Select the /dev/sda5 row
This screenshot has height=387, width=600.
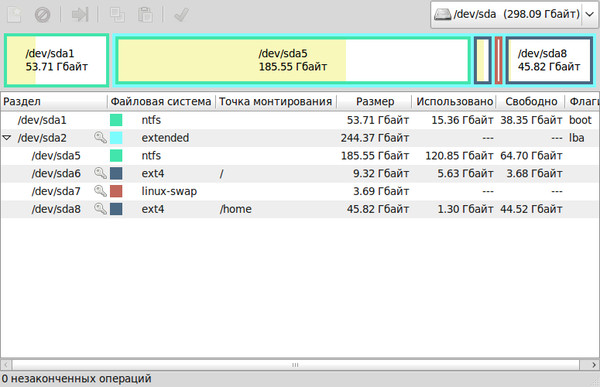tap(300, 156)
